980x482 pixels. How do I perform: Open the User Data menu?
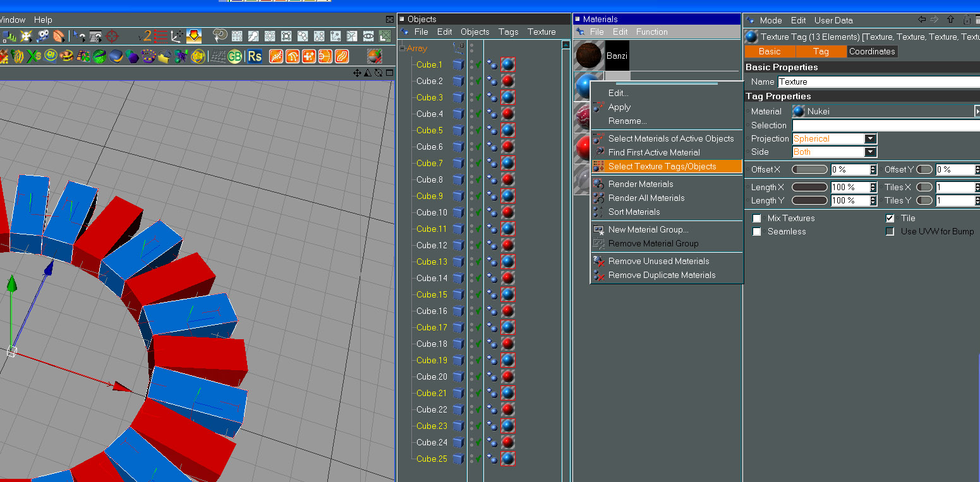click(833, 20)
